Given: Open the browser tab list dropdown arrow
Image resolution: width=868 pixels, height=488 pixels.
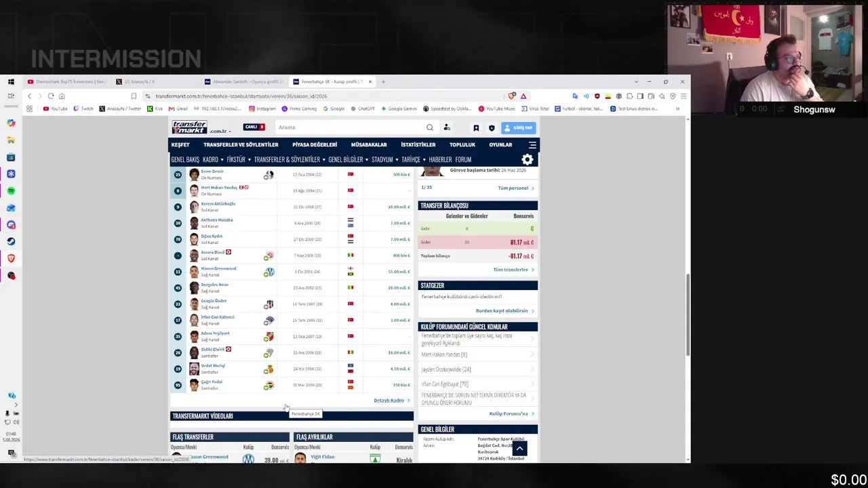Looking at the screenshot, I should point(636,82).
